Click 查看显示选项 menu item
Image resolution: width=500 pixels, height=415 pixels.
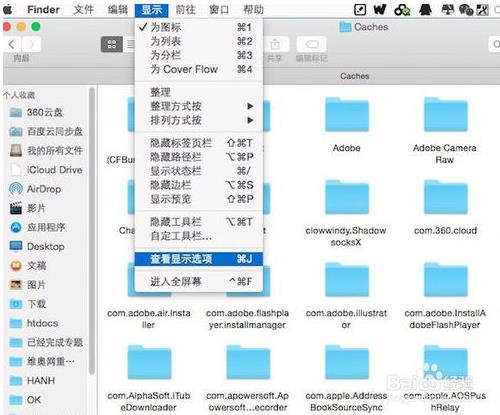199,259
